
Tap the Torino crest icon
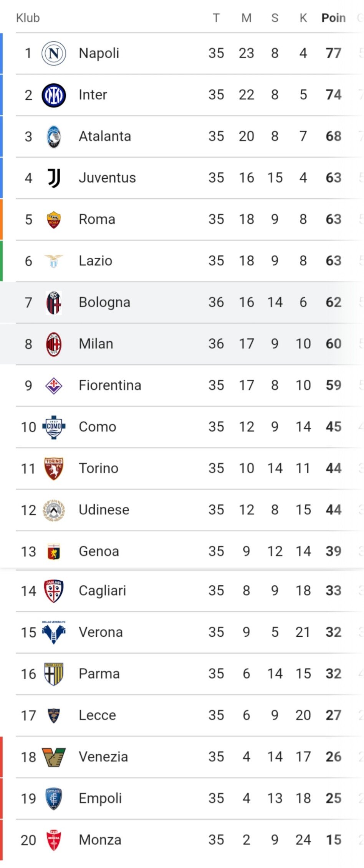pyautogui.click(x=54, y=468)
